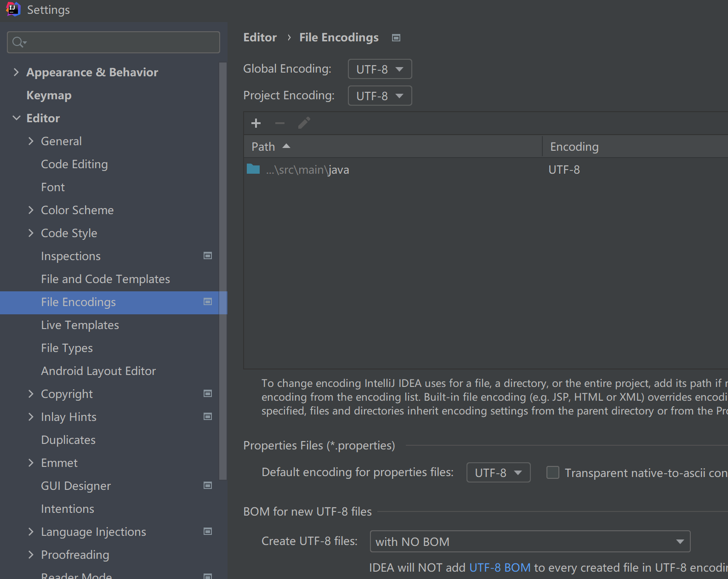Open the Global Encoding dropdown
Screen dimensions: 728x579
[x=380, y=69]
